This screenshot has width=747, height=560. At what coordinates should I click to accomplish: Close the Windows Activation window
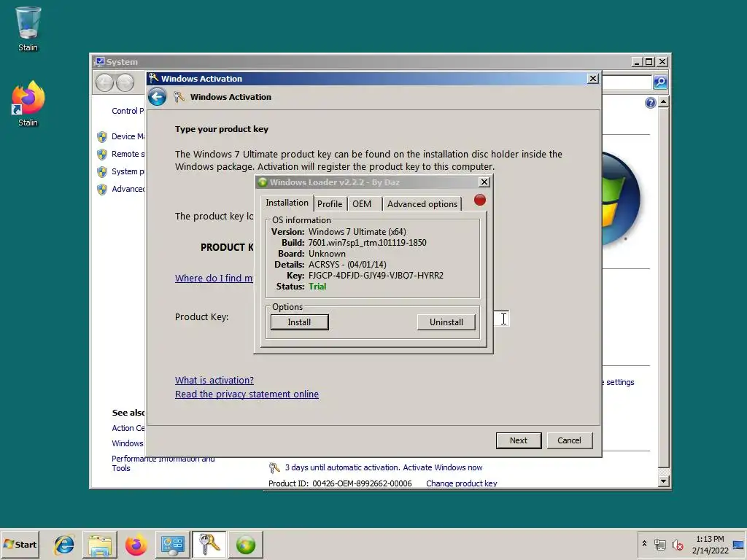click(592, 79)
